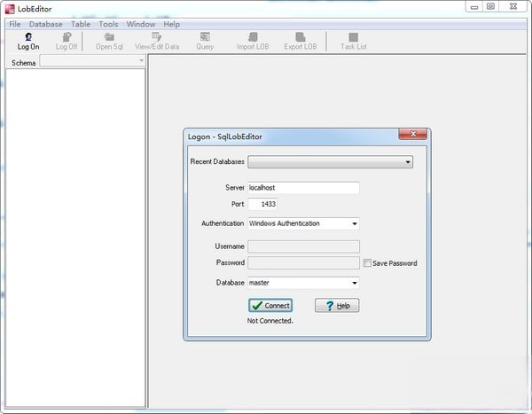Click the Username input field
Screen dimensions: 532x414
click(x=303, y=246)
